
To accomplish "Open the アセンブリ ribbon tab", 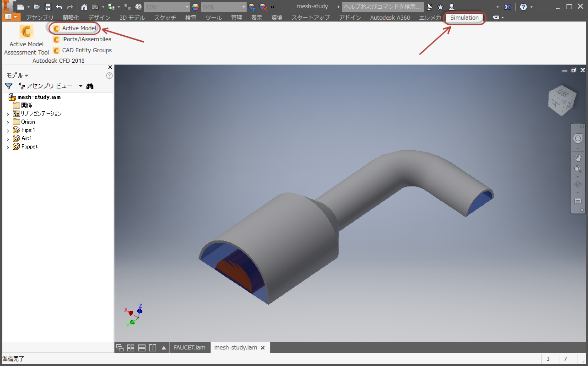I will [40, 18].
